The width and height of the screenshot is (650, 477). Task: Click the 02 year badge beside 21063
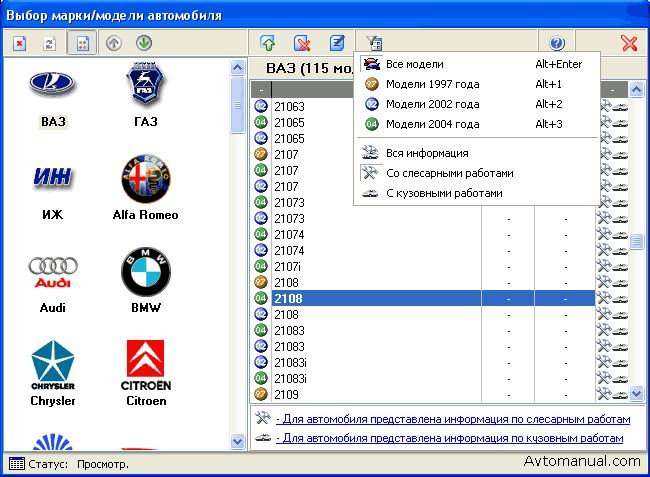(x=261, y=106)
